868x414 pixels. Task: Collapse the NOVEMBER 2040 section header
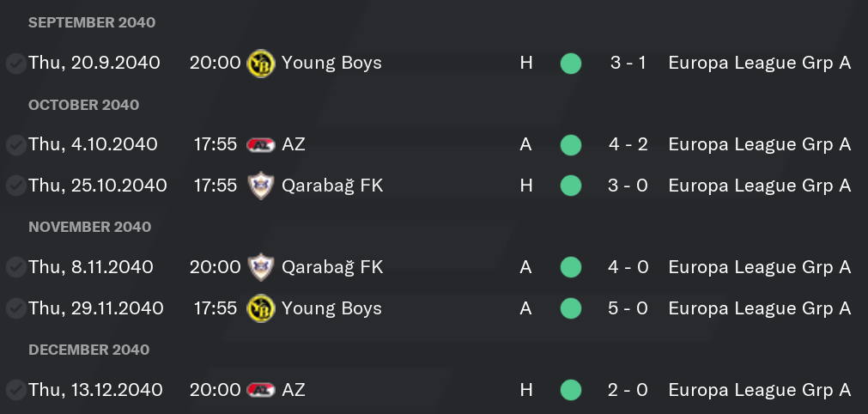(x=89, y=227)
